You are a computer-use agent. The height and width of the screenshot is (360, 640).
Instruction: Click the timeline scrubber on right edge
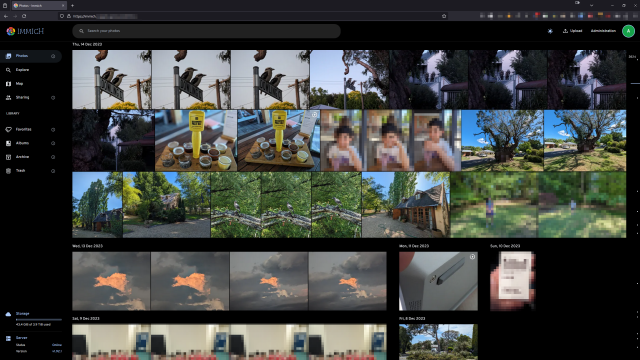tap(634, 200)
